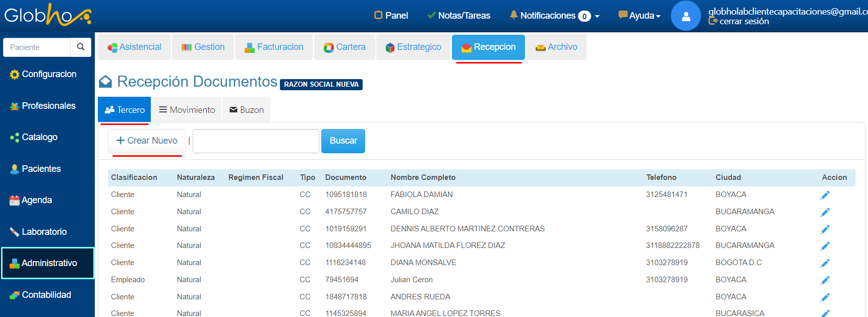Screen dimensions: 868x317
Task: Click the patient search magnifier icon
Action: tap(81, 47)
